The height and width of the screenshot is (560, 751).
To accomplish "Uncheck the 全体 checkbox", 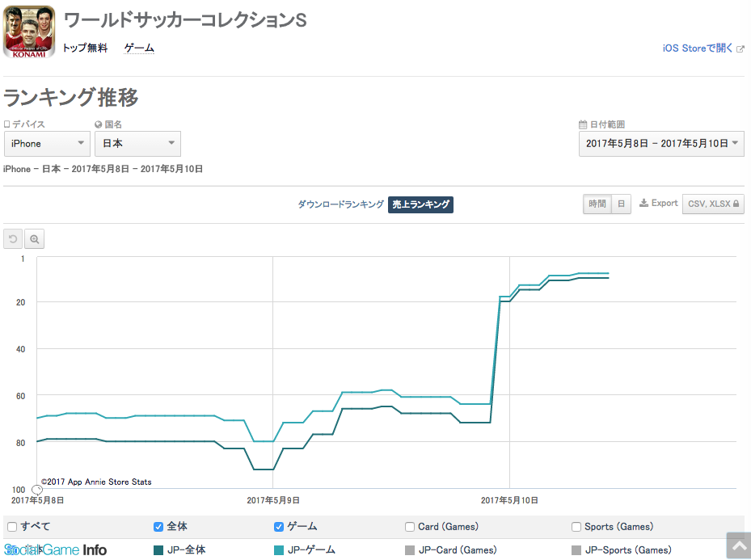I will tap(158, 527).
